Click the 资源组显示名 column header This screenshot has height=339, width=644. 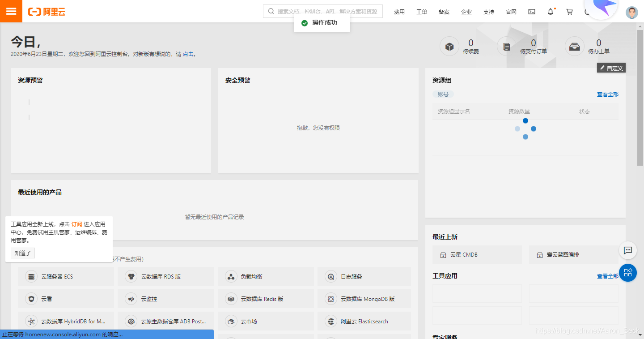[x=454, y=112]
